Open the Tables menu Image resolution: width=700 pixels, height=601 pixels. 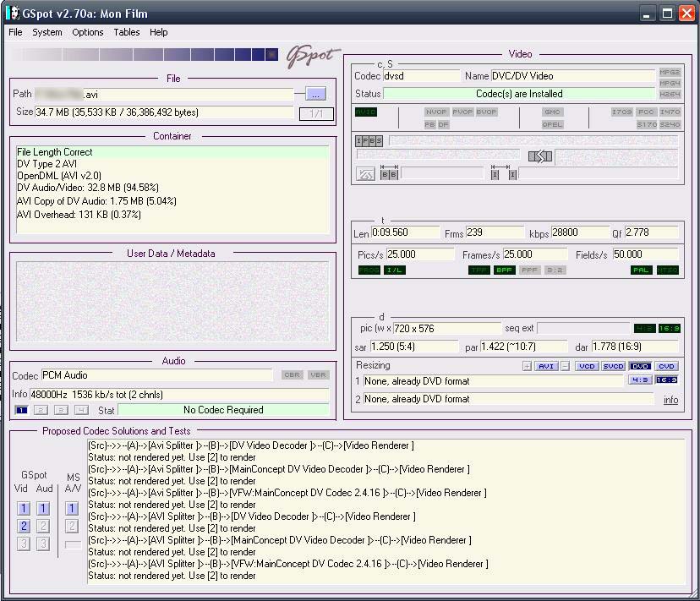point(126,32)
